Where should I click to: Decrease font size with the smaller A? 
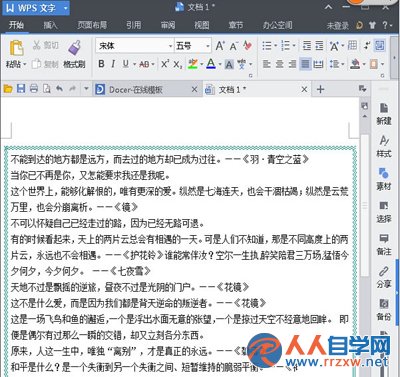click(x=233, y=46)
